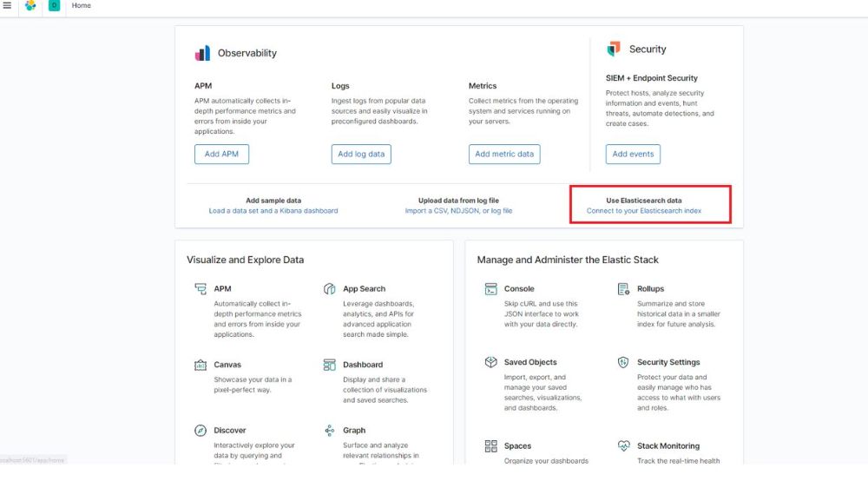Click the Observability bar chart logo
The height and width of the screenshot is (488, 868).
coord(202,53)
